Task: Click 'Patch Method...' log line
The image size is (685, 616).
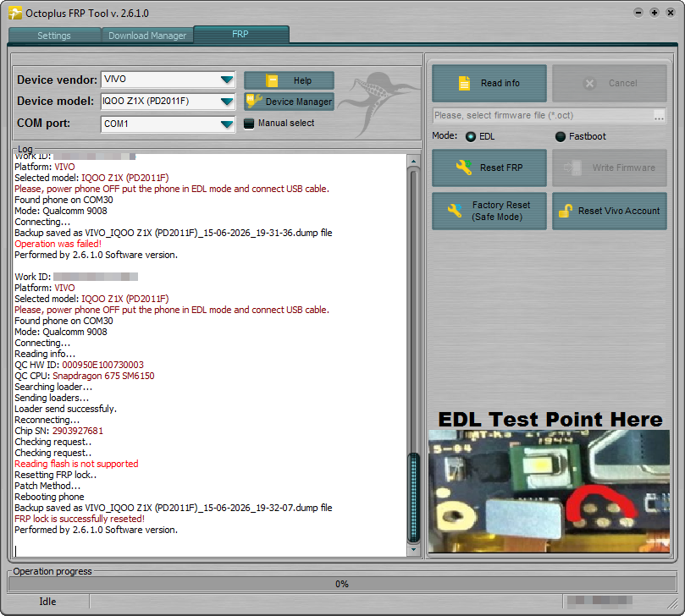Action: point(47,486)
